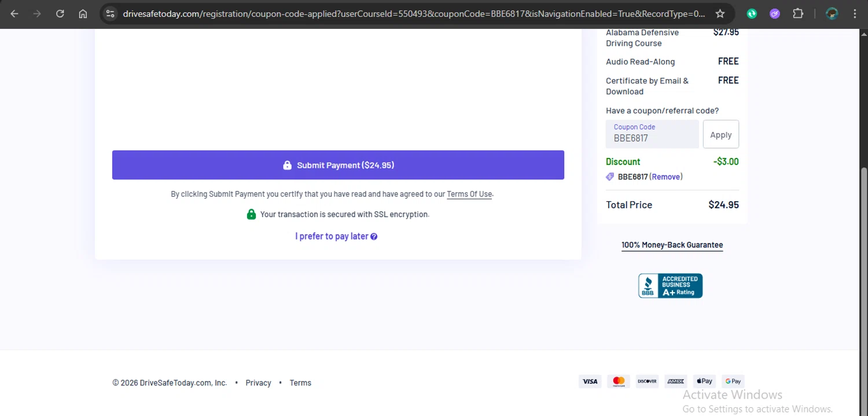Click the Total Price $24.95 amount
This screenshot has height=416, width=868.
(723, 205)
